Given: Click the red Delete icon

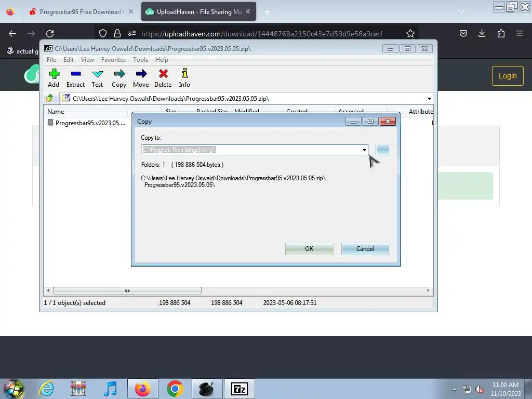Looking at the screenshot, I should tap(163, 78).
